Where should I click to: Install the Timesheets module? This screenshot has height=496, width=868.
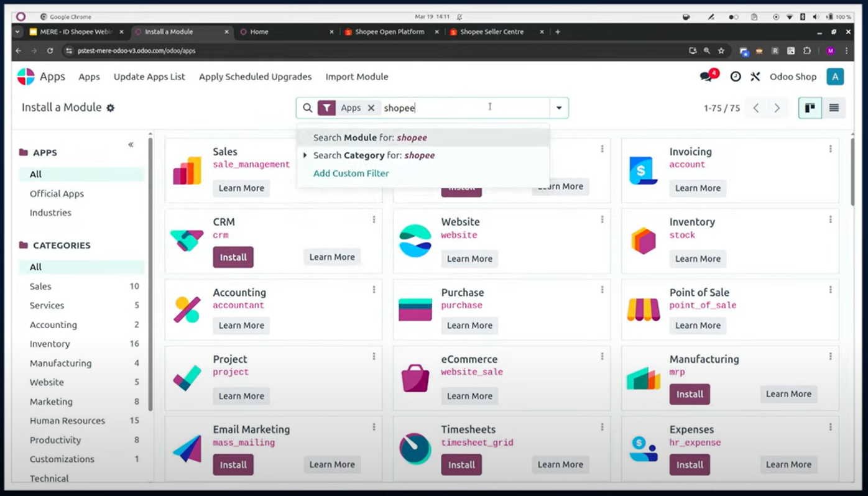point(461,464)
